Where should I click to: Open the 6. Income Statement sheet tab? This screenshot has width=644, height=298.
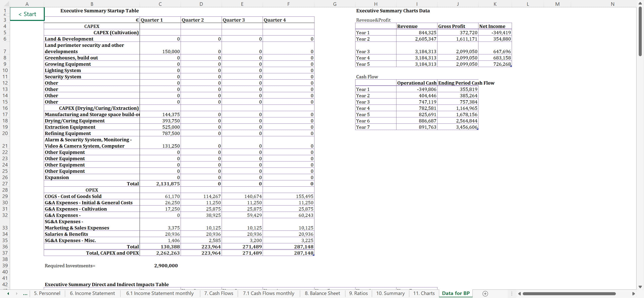pos(92,293)
